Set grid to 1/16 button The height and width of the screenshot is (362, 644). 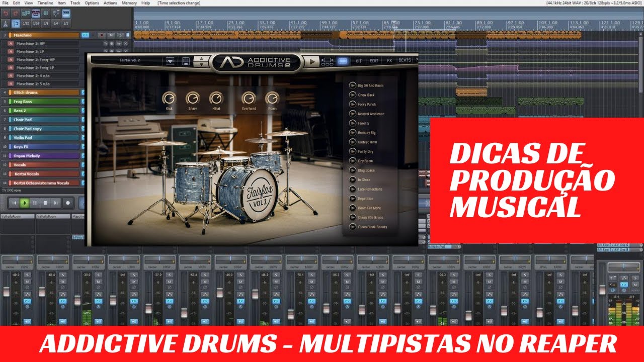pyautogui.click(x=36, y=24)
